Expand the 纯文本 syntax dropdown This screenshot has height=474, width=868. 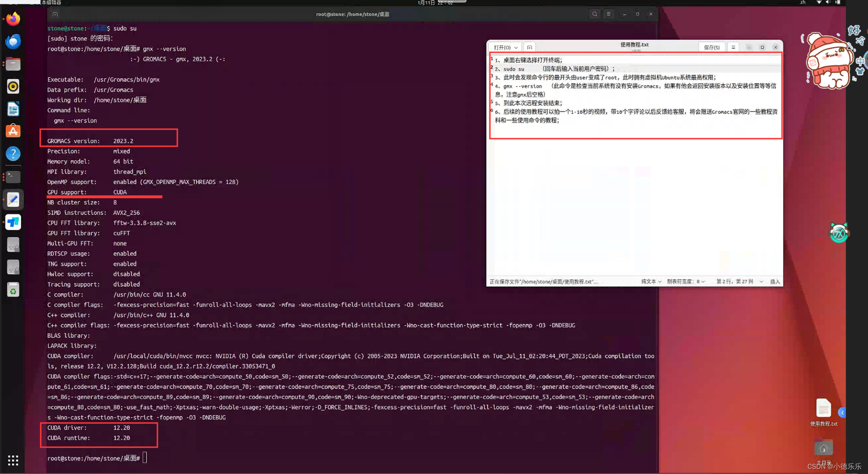(x=651, y=282)
